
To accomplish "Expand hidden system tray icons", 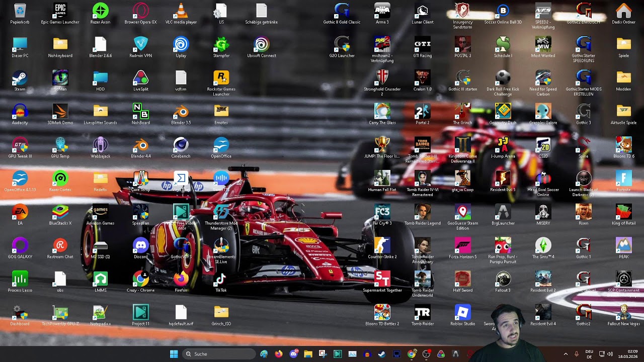I will (566, 354).
